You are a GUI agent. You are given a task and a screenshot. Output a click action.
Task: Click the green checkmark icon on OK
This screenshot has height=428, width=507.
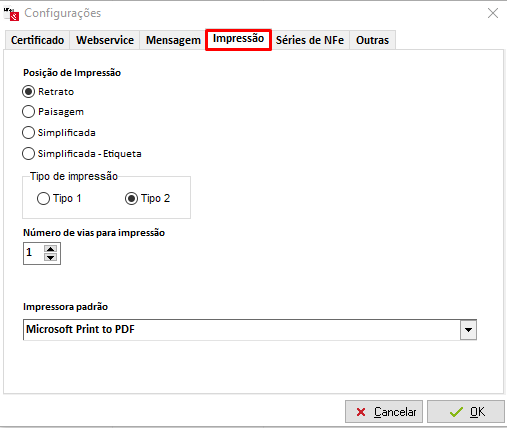point(456,412)
